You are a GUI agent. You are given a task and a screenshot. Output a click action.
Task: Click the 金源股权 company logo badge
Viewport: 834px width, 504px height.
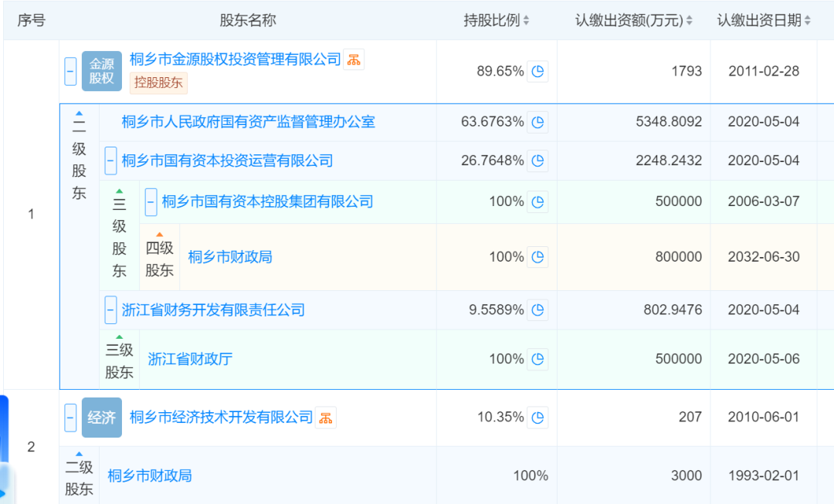102,71
